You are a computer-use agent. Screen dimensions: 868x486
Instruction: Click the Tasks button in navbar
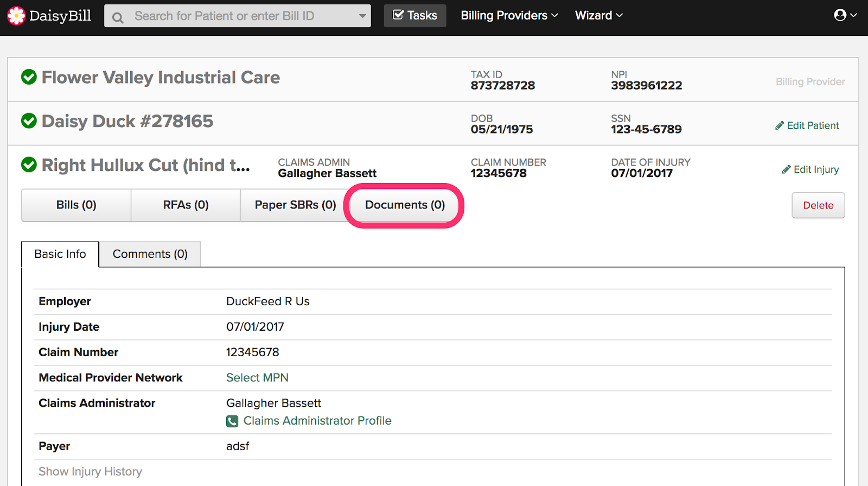point(415,16)
